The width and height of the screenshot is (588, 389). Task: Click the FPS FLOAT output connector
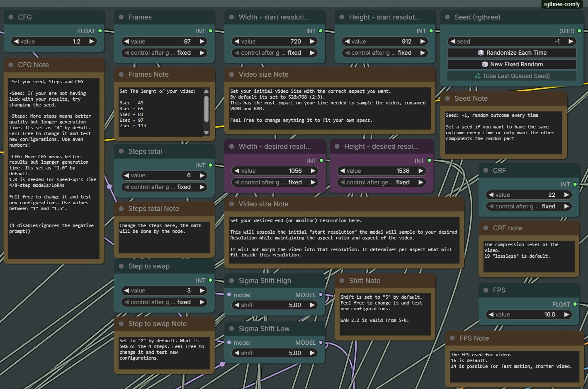tap(575, 304)
